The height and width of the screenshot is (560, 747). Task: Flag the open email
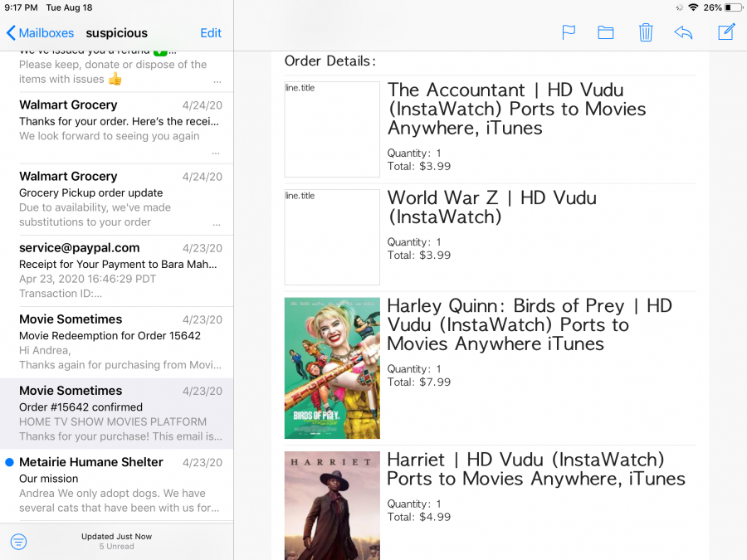pyautogui.click(x=569, y=33)
